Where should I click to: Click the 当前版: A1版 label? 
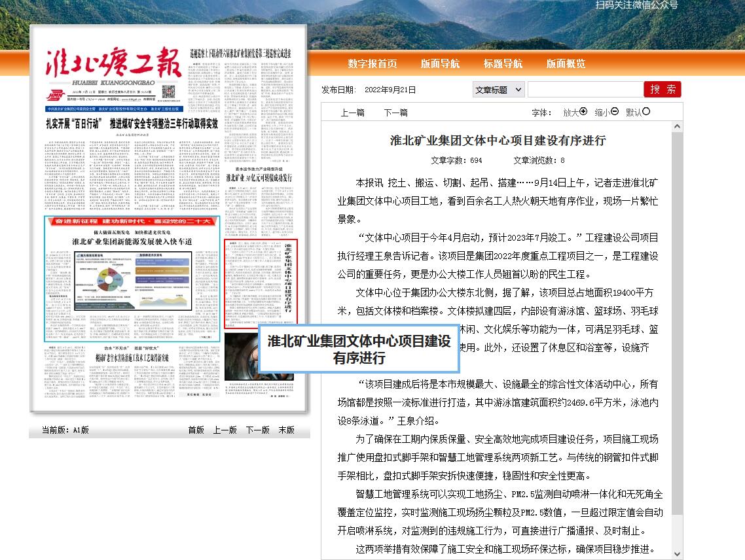pyautogui.click(x=65, y=430)
